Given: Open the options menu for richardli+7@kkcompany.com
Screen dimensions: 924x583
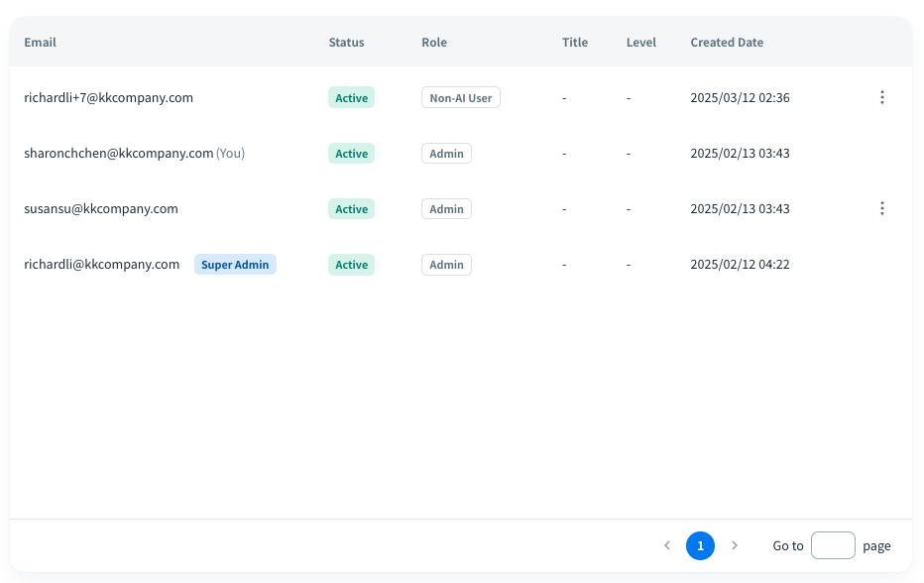Looking at the screenshot, I should (x=881, y=97).
